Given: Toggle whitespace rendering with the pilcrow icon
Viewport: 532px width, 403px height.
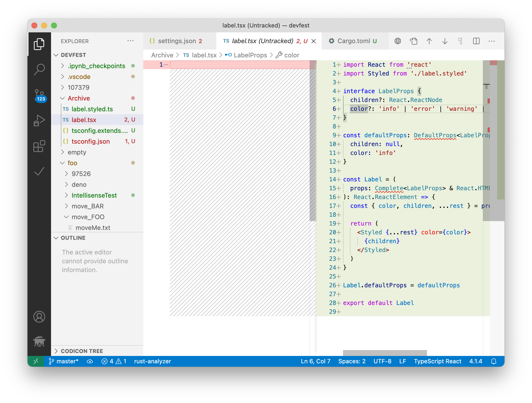Looking at the screenshot, I should click(x=460, y=41).
